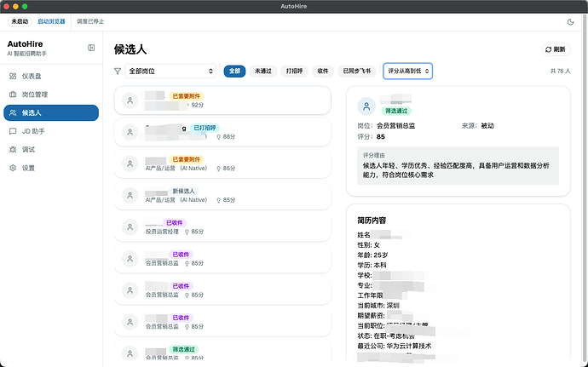Click the 当前城市: 深圳 line
Screen dimensions: 588x367
(x=378, y=306)
